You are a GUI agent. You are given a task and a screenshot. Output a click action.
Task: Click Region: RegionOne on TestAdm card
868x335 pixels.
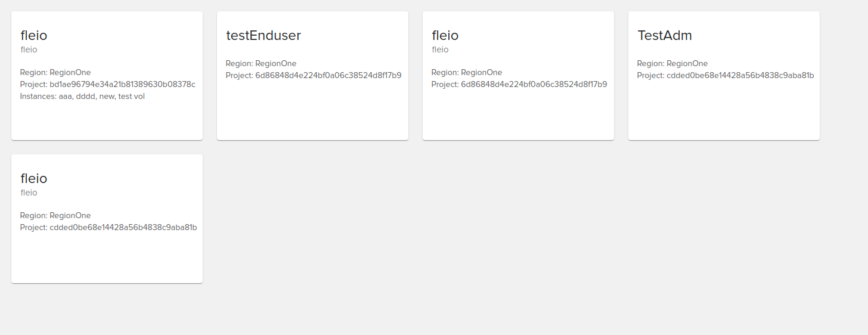point(672,63)
